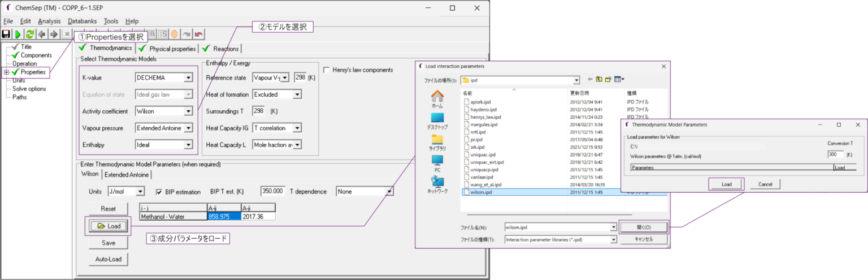
Task: Expand the Properties tree node
Action: (6, 72)
